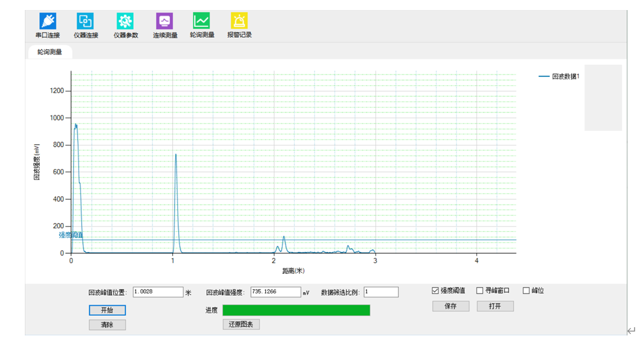Open the 报警记录 alarm record icon

point(240,21)
